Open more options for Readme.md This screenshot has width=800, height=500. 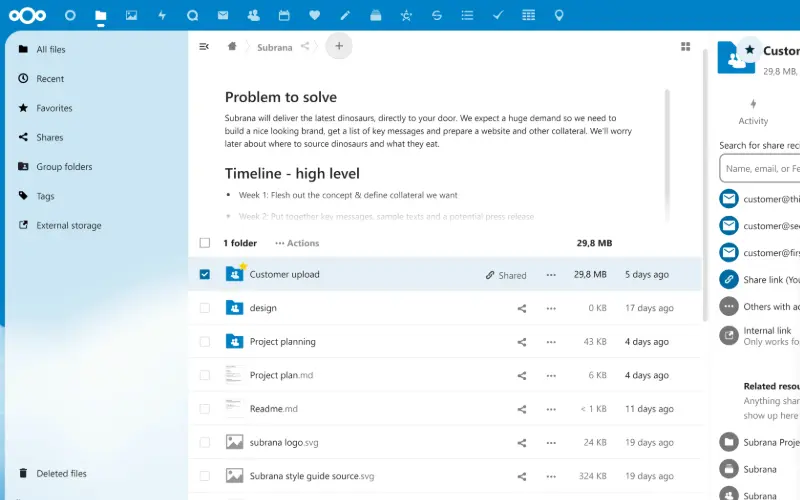pos(551,409)
